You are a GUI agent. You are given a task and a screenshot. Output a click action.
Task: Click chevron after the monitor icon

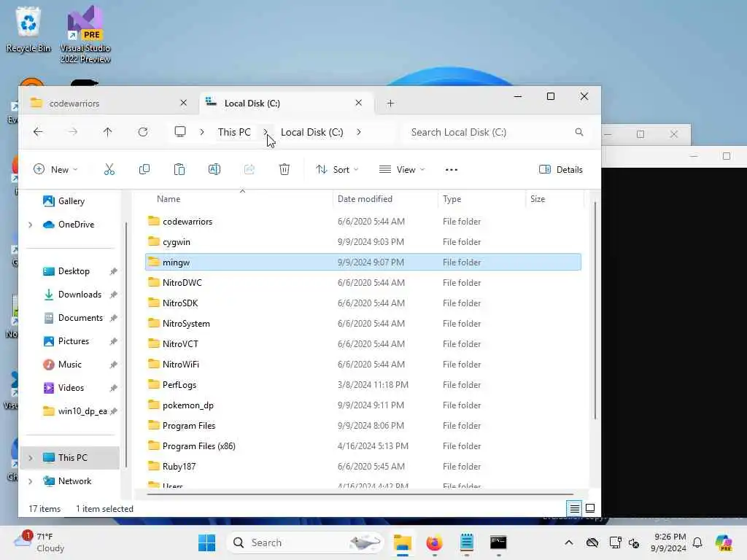click(202, 132)
